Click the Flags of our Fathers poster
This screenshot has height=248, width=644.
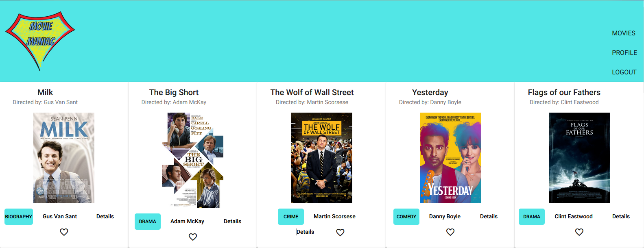click(x=579, y=158)
